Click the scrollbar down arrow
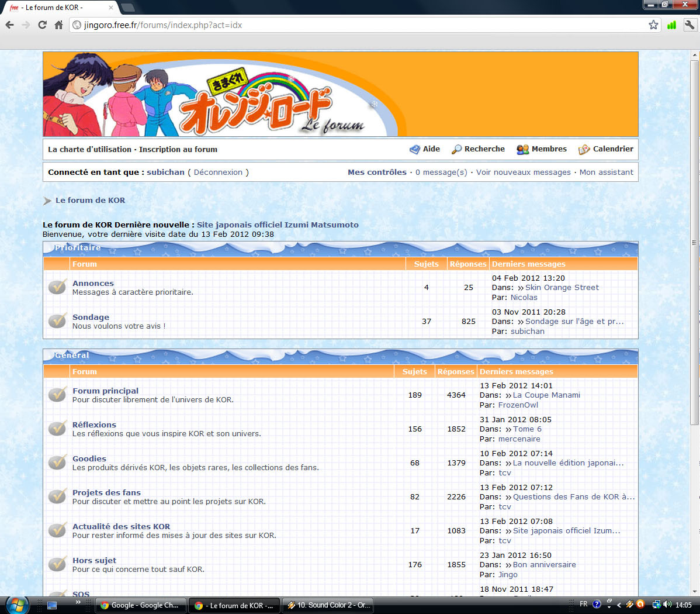700x614 pixels. (694, 591)
